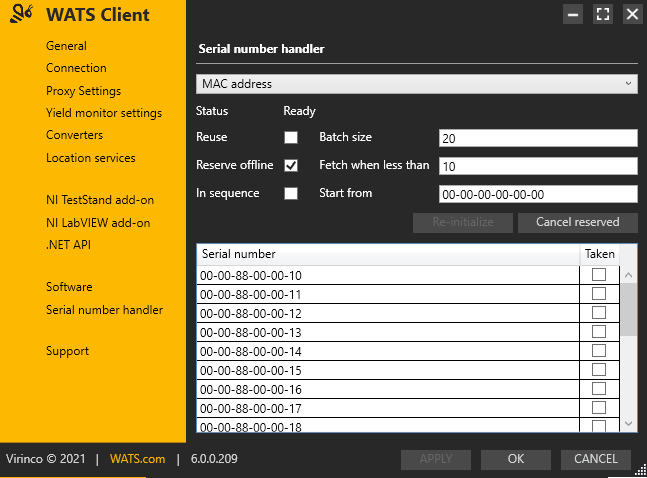This screenshot has height=478, width=647.
Task: Click the OK button
Action: click(x=516, y=459)
